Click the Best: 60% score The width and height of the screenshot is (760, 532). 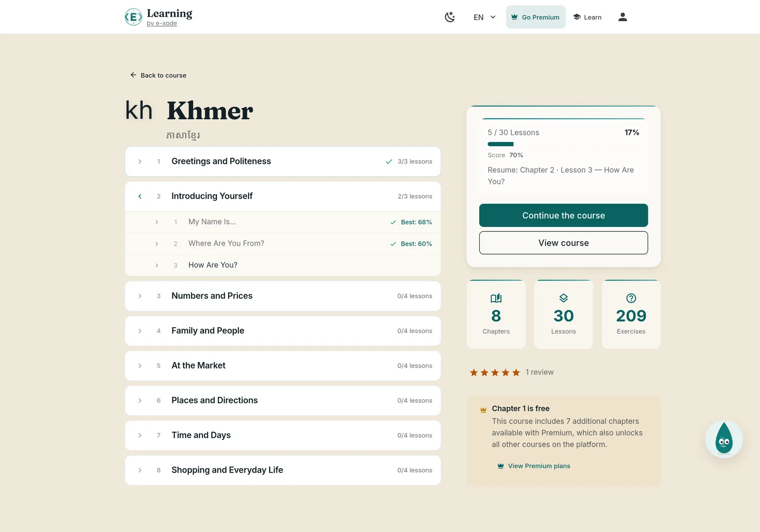(x=417, y=244)
